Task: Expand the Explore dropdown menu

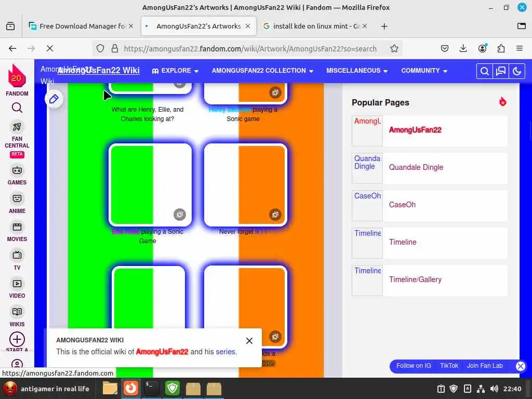Action: click(x=175, y=71)
